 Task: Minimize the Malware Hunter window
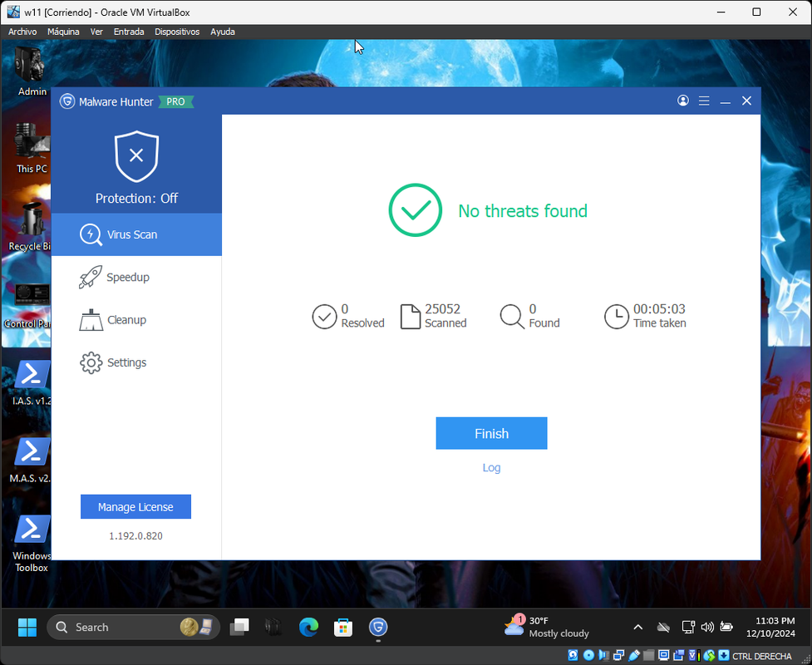pyautogui.click(x=725, y=101)
